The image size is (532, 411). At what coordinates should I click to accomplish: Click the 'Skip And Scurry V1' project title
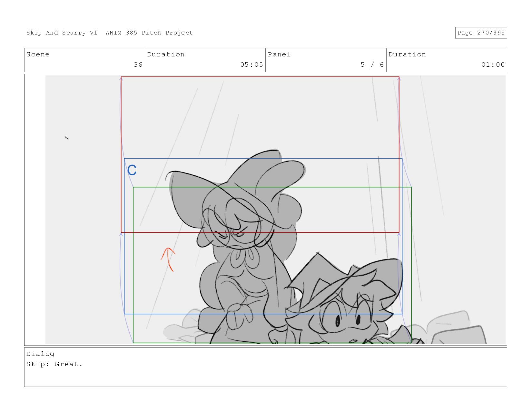(x=62, y=33)
